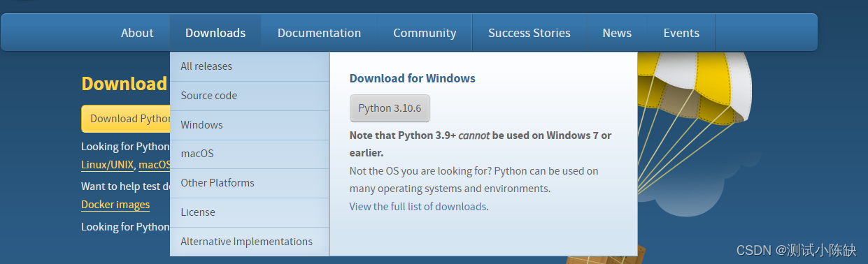
Task: Follow the Linux/UNIX link
Action: coord(107,166)
